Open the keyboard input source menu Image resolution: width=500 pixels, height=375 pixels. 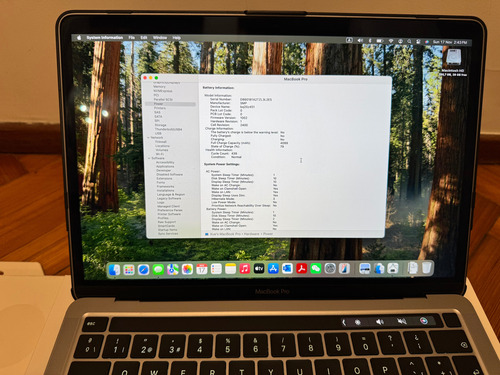349,40
